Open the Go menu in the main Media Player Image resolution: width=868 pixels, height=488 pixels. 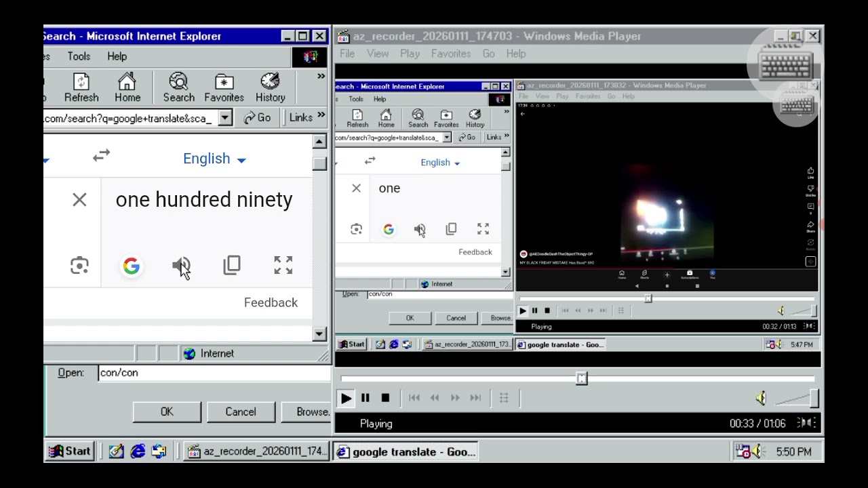(x=488, y=54)
